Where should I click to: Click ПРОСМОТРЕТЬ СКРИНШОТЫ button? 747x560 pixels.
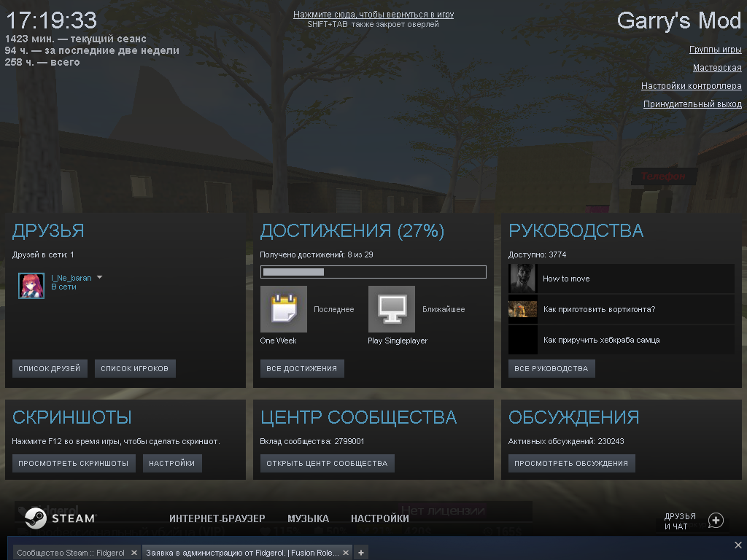click(x=74, y=463)
